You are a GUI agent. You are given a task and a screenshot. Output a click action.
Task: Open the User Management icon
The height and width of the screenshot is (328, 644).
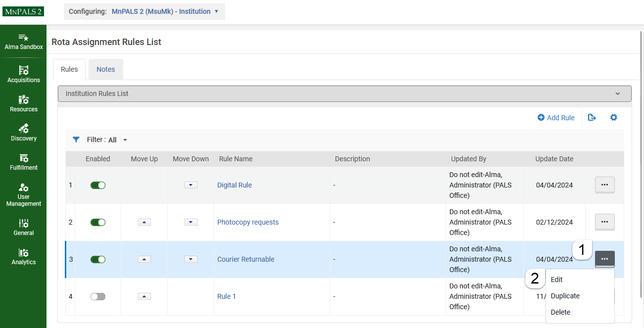point(23,188)
